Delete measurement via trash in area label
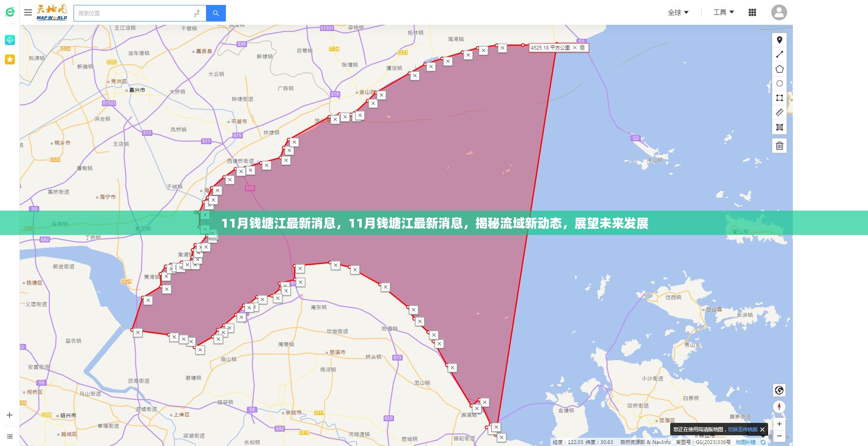 click(x=582, y=47)
